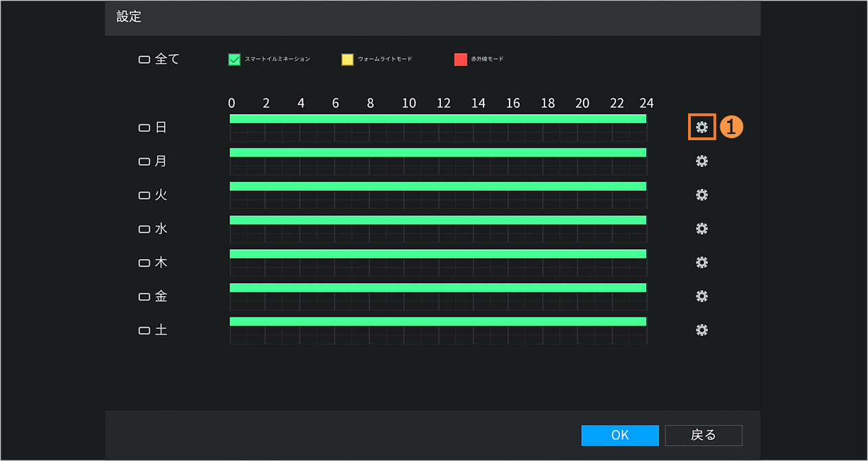868x461 pixels.
Task: Open the gear settings for 火 (Tuesday)
Action: click(x=701, y=194)
